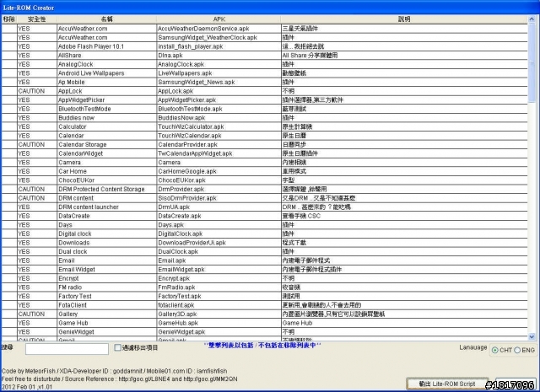Select the Email Widget name cell
The image size is (540, 392).
[x=106, y=270]
